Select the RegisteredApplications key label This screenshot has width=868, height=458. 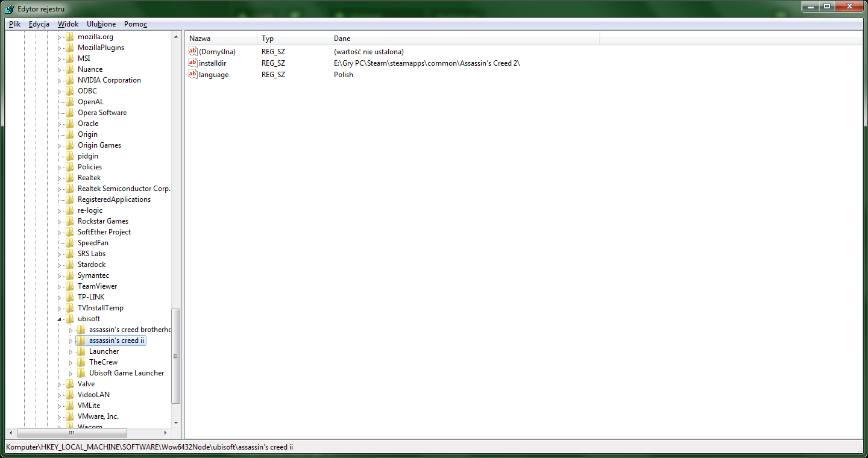pos(114,199)
